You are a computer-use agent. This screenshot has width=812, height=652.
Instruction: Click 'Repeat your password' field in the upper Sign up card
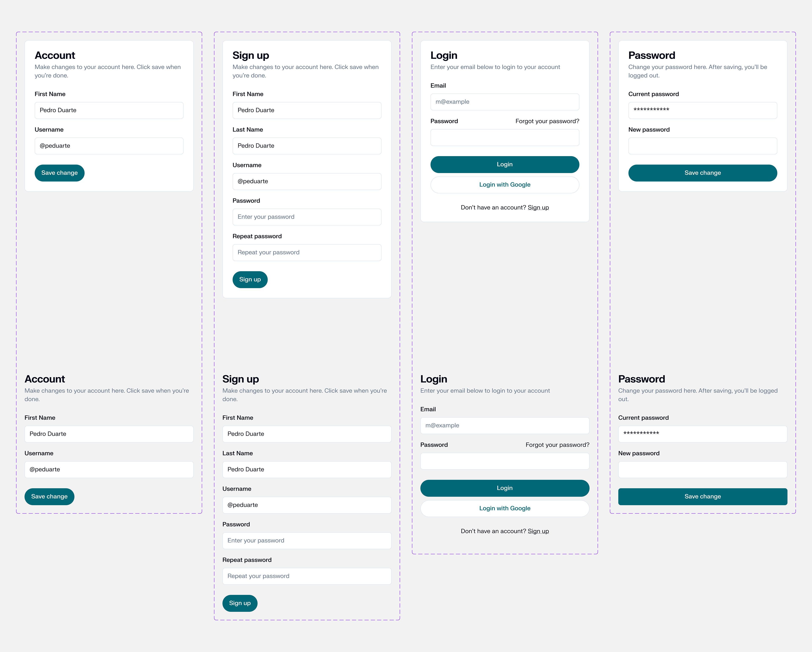click(307, 253)
